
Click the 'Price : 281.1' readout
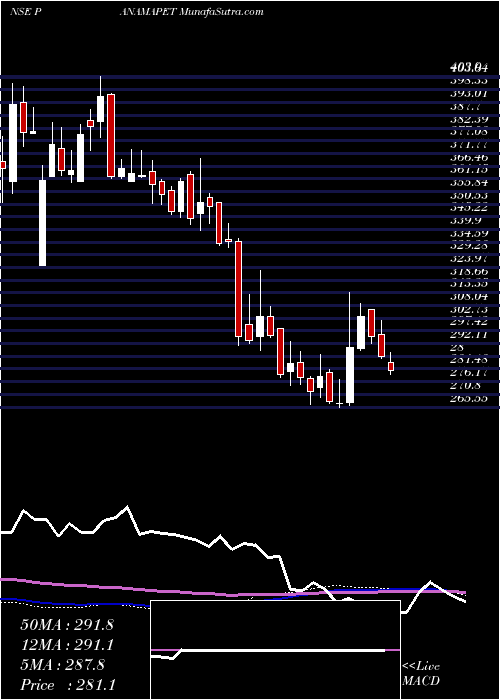pyautogui.click(x=68, y=685)
